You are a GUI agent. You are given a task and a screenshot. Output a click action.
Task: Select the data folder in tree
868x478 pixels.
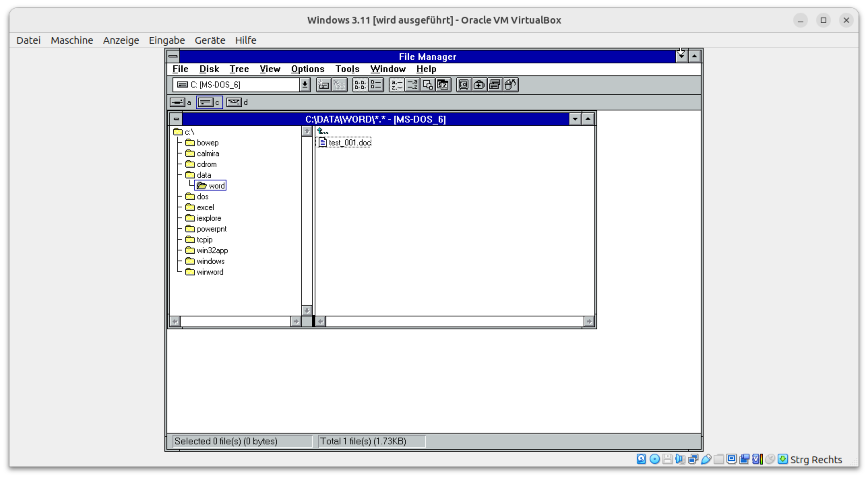198,175
